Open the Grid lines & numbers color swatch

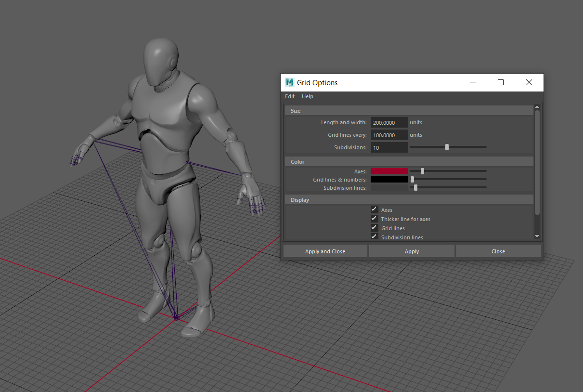(389, 180)
